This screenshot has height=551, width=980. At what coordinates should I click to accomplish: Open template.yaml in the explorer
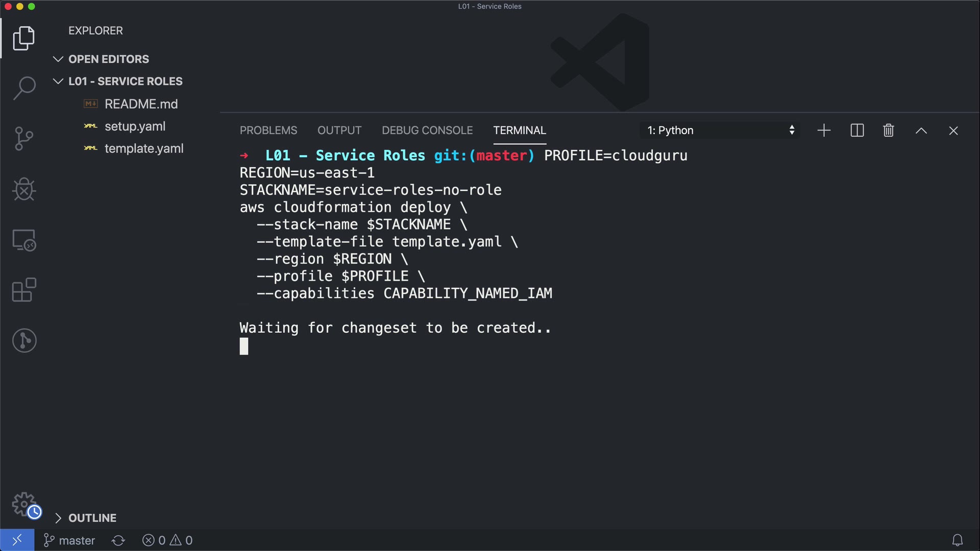tap(143, 148)
